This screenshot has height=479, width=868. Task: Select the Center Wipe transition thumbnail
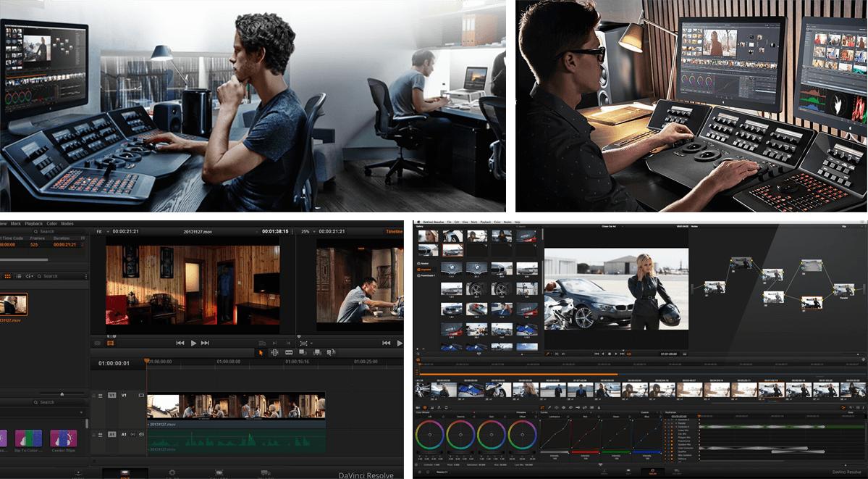coord(64,438)
